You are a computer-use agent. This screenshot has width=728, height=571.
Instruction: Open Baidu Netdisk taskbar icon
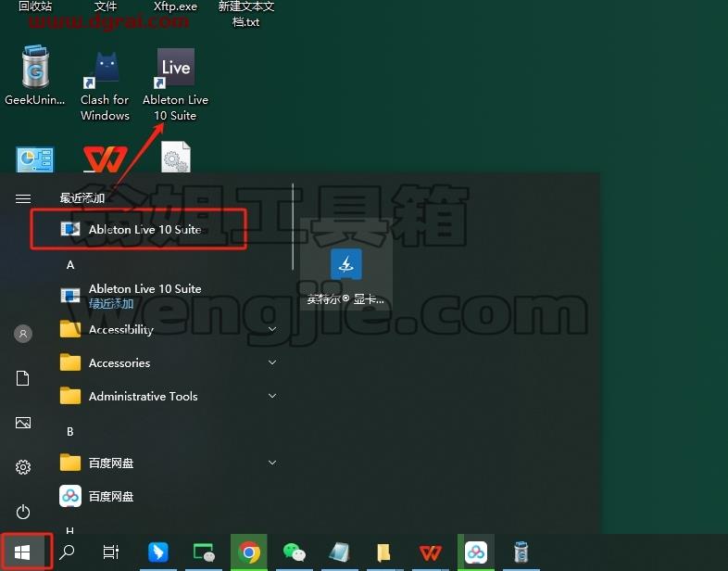[476, 552]
